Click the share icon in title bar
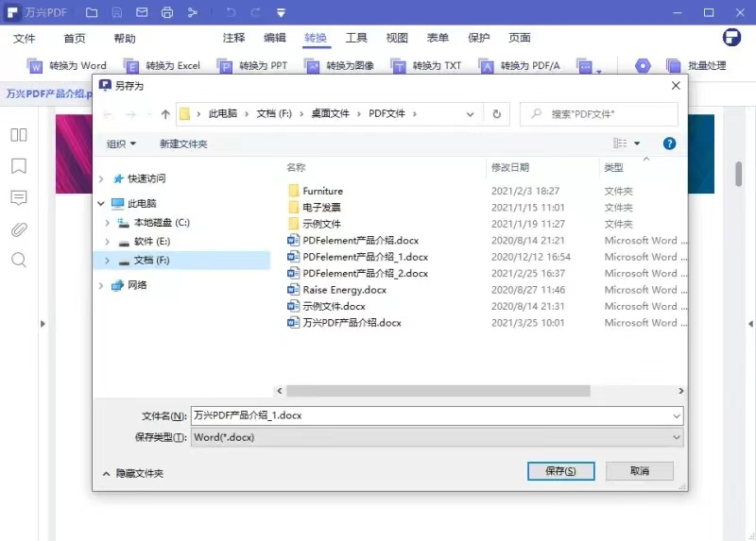The image size is (756, 541). (193, 12)
